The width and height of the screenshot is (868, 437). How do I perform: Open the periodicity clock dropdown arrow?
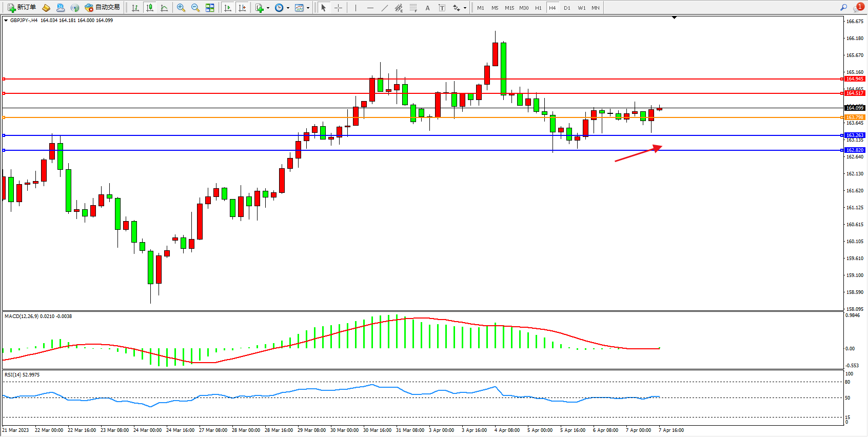click(x=288, y=8)
